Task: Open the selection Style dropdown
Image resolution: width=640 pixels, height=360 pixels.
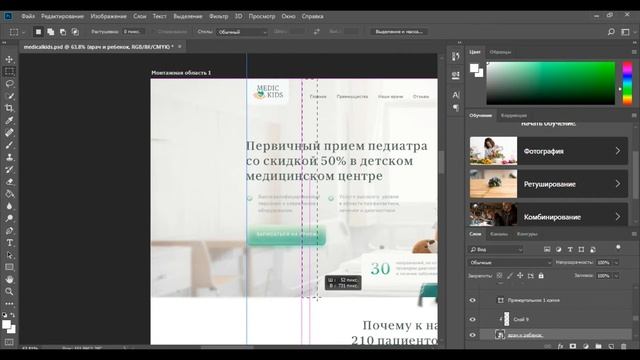Action: 242,32
